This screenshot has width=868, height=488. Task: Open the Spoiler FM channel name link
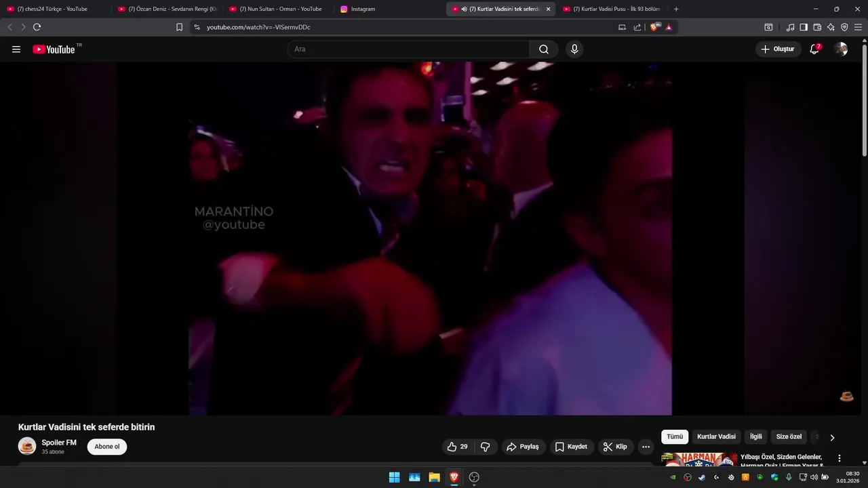click(59, 443)
